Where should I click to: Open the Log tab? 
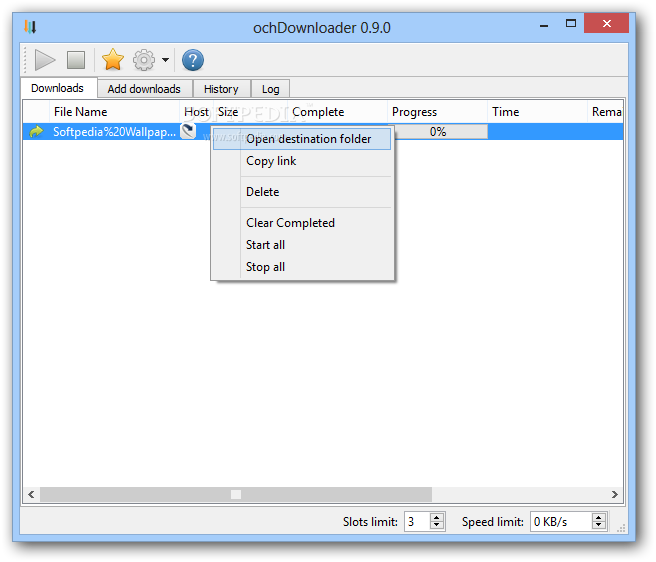point(270,89)
